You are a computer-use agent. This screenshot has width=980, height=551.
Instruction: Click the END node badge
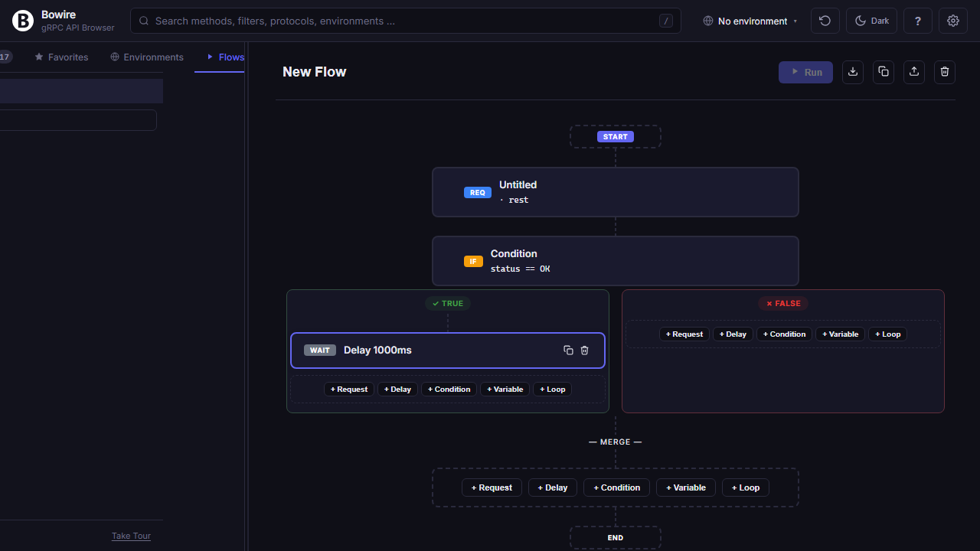(x=616, y=538)
